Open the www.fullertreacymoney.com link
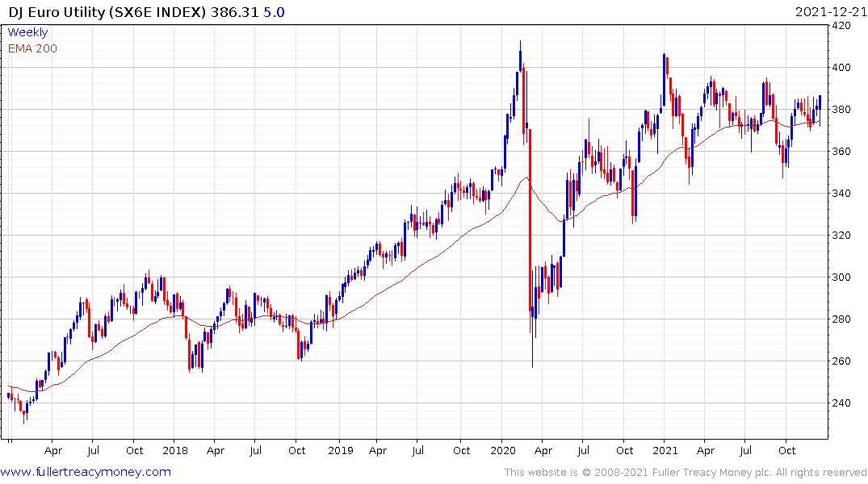Viewport: 868px width, 484px height. [86, 472]
